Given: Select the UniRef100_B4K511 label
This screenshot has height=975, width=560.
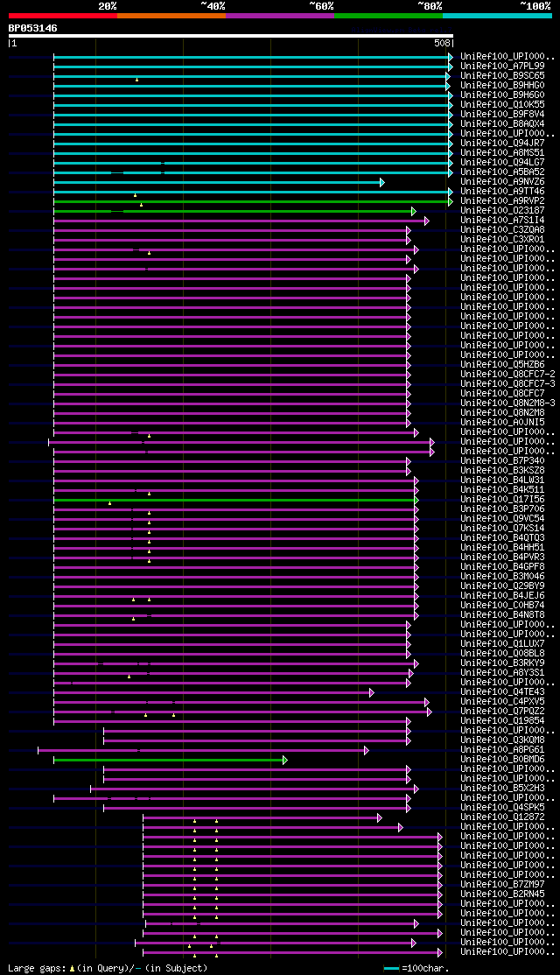Looking at the screenshot, I should pyautogui.click(x=502, y=490).
